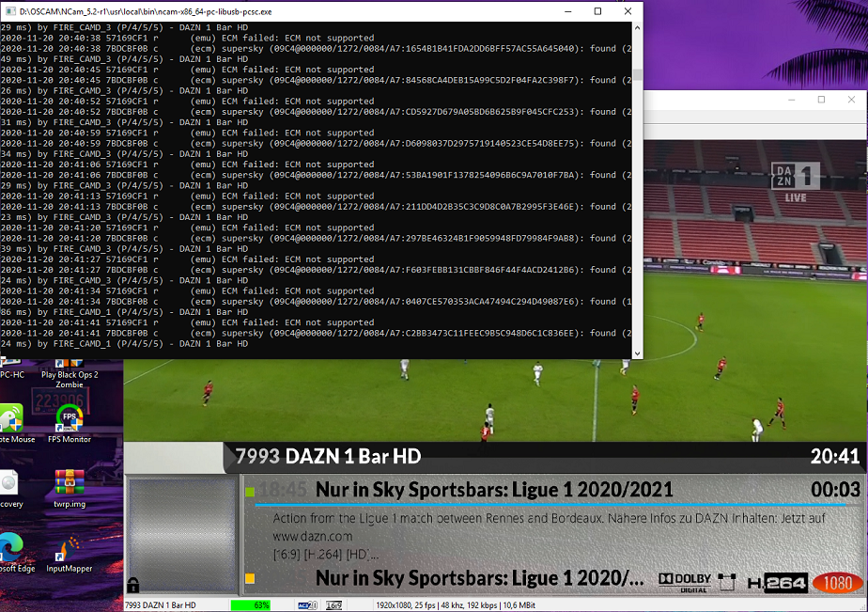
Task: Click the DAZN 1 LIVE channel logo
Action: click(x=795, y=182)
